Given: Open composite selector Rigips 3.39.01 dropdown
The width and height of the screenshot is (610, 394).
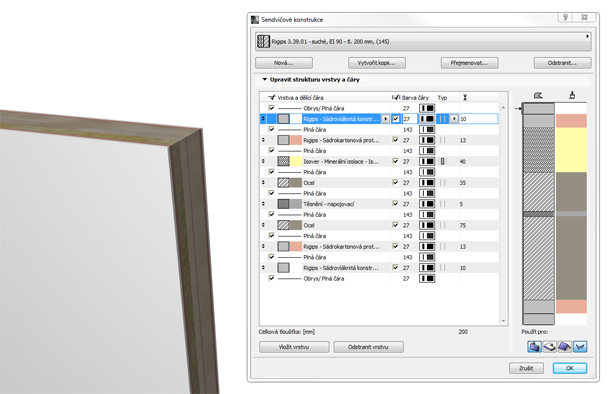Looking at the screenshot, I should [423, 41].
